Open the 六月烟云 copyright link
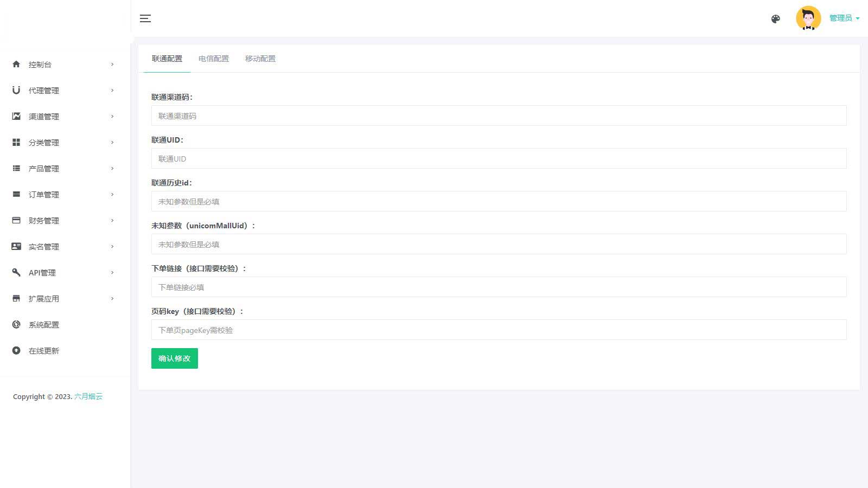 click(88, 396)
